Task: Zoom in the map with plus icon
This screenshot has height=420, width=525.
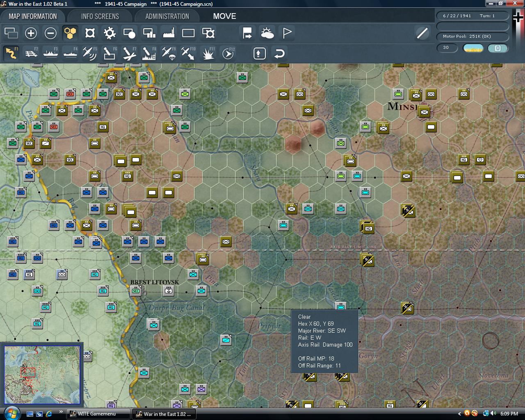Action: pyautogui.click(x=31, y=33)
